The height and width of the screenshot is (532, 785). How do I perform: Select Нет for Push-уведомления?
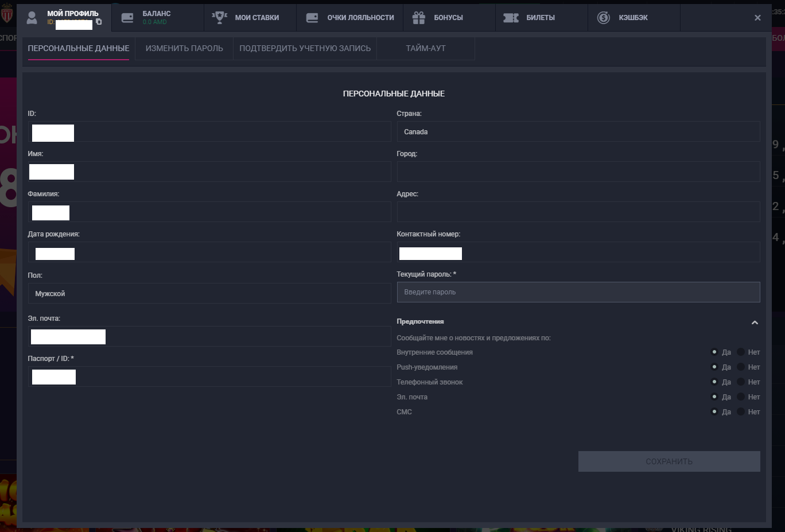(x=741, y=367)
